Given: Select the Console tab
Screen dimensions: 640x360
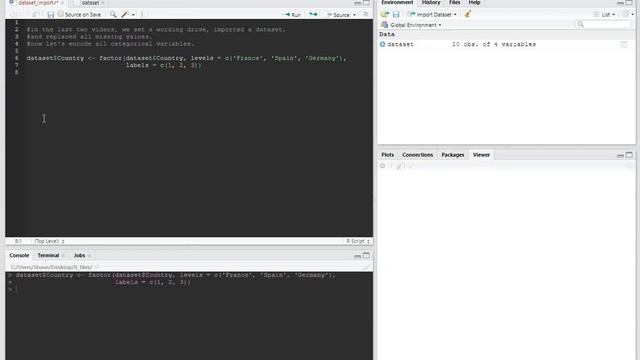Looking at the screenshot, I should (19, 256).
